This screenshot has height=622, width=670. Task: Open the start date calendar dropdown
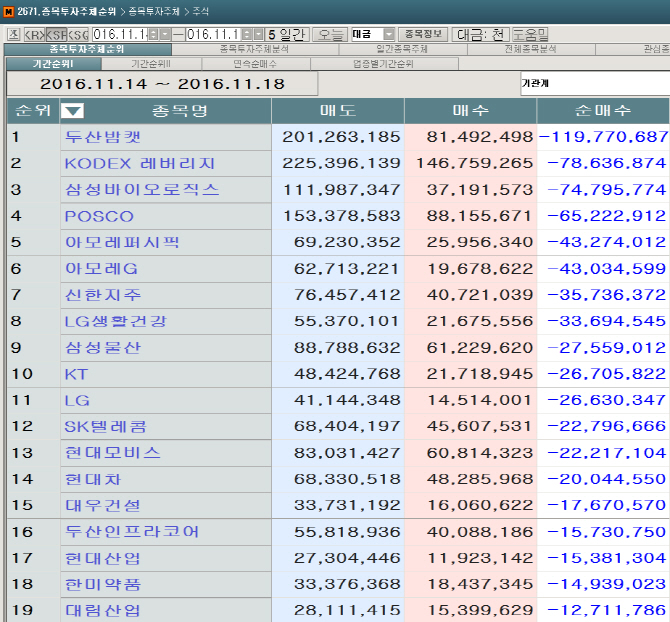(165, 34)
